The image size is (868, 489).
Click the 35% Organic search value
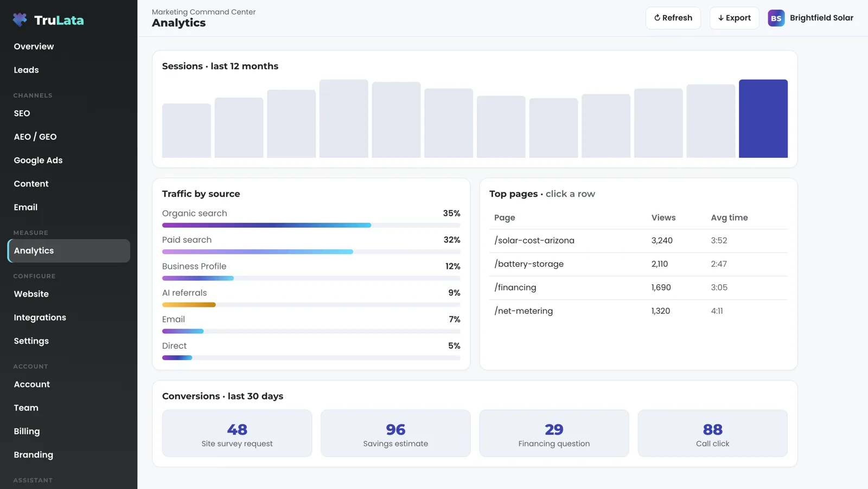click(451, 214)
